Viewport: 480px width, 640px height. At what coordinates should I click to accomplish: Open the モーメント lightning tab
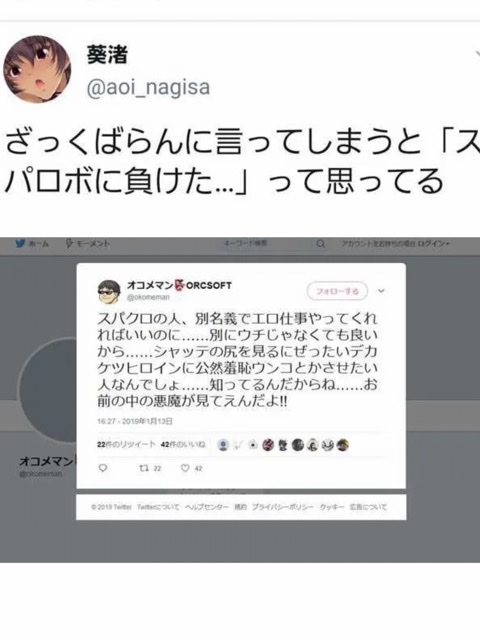pyautogui.click(x=88, y=244)
